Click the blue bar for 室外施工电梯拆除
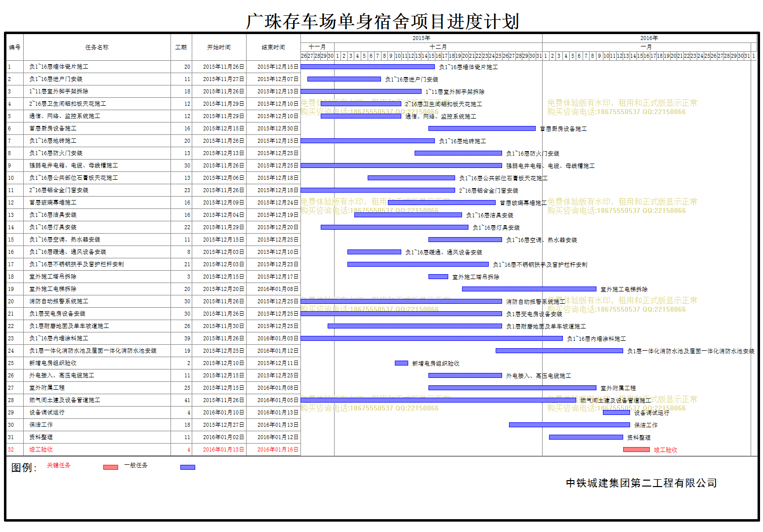This screenshot has height=532, width=763. pyautogui.click(x=529, y=289)
